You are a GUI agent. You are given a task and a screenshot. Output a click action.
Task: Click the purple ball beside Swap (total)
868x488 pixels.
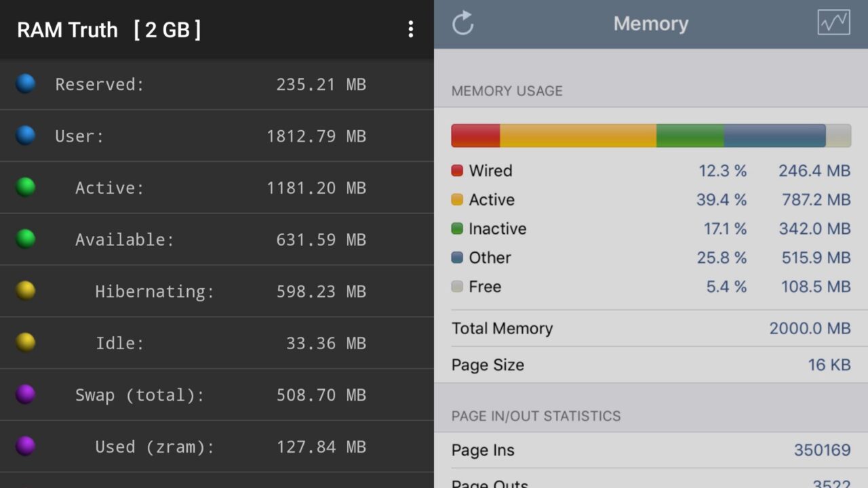click(26, 394)
